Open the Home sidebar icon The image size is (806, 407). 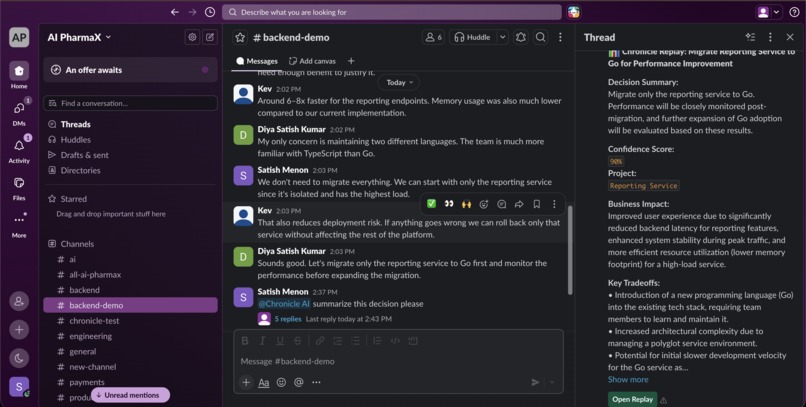click(19, 71)
